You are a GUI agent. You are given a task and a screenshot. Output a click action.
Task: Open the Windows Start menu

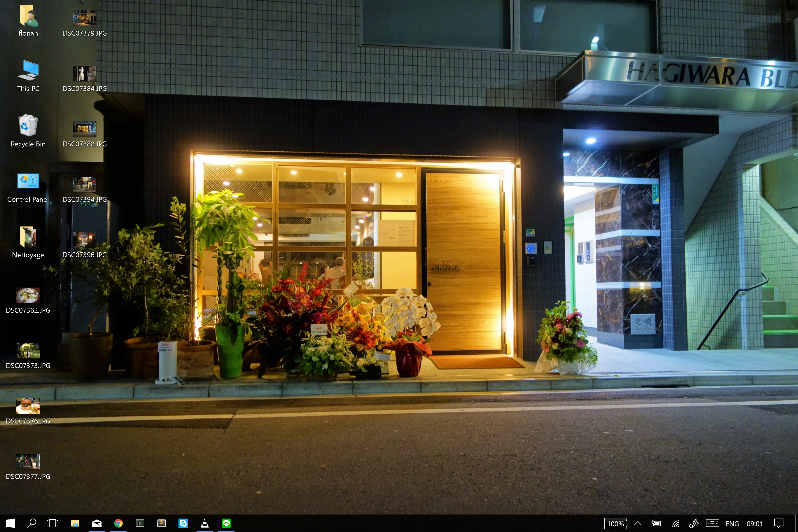click(10, 523)
